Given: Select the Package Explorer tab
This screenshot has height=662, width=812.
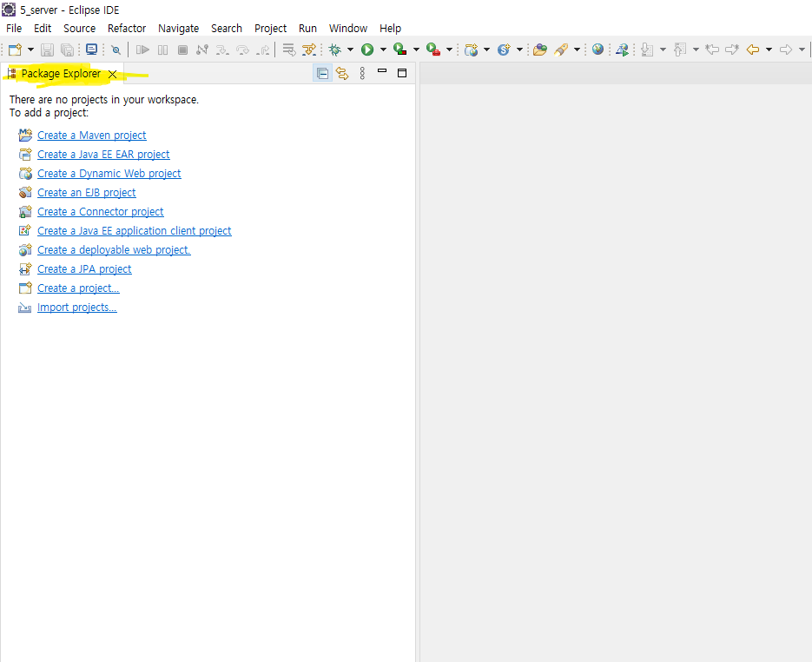Looking at the screenshot, I should click(61, 74).
